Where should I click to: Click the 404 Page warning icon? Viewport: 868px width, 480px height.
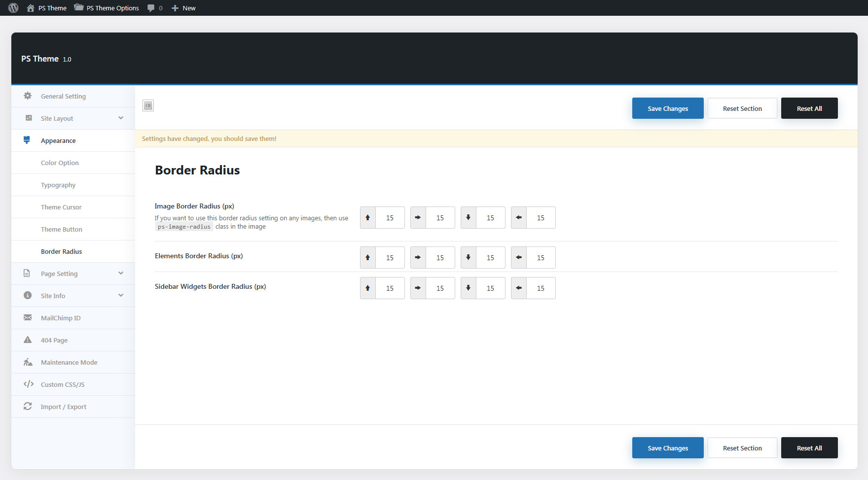tap(28, 340)
